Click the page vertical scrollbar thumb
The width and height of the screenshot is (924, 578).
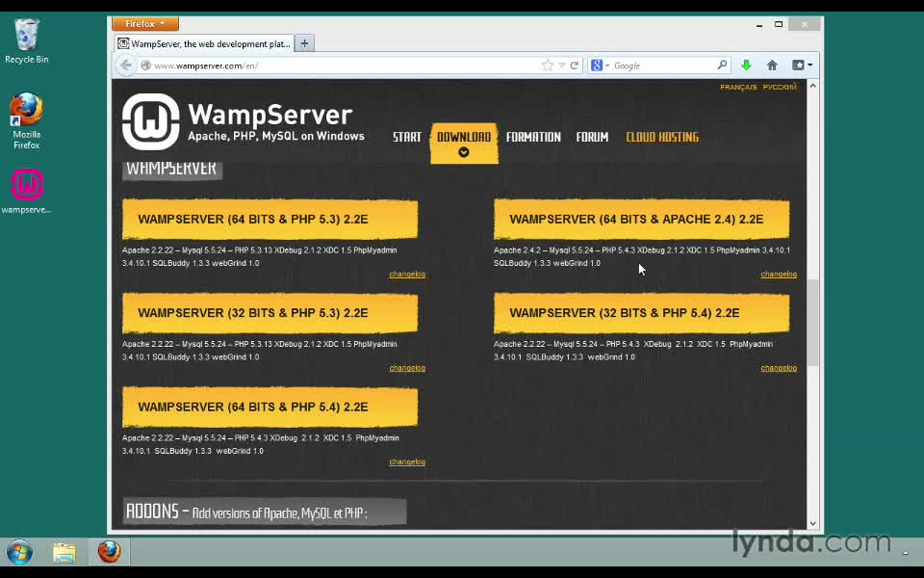812,323
